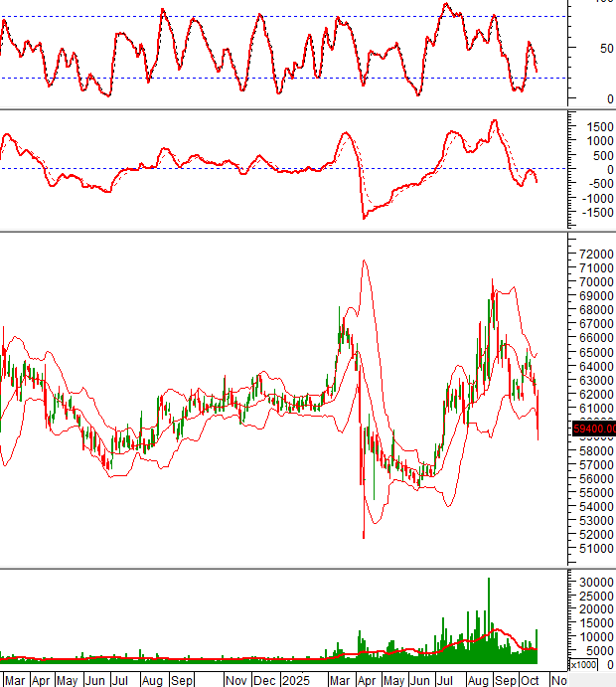
Task: Click the Nov label on the time axis
Action: [235, 681]
